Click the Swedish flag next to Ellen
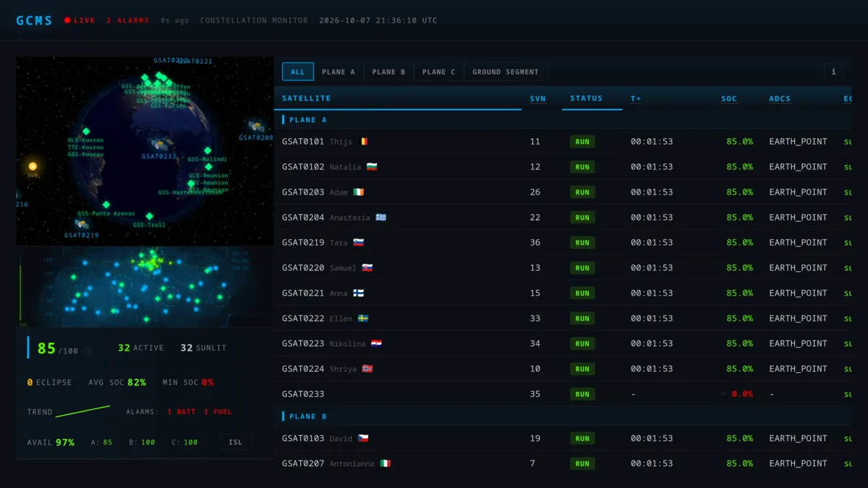Viewport: 868px width, 488px height. click(x=363, y=319)
